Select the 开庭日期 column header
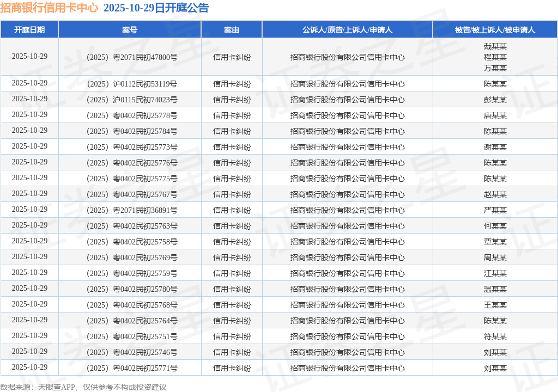The width and height of the screenshot is (558, 392). 29,30
